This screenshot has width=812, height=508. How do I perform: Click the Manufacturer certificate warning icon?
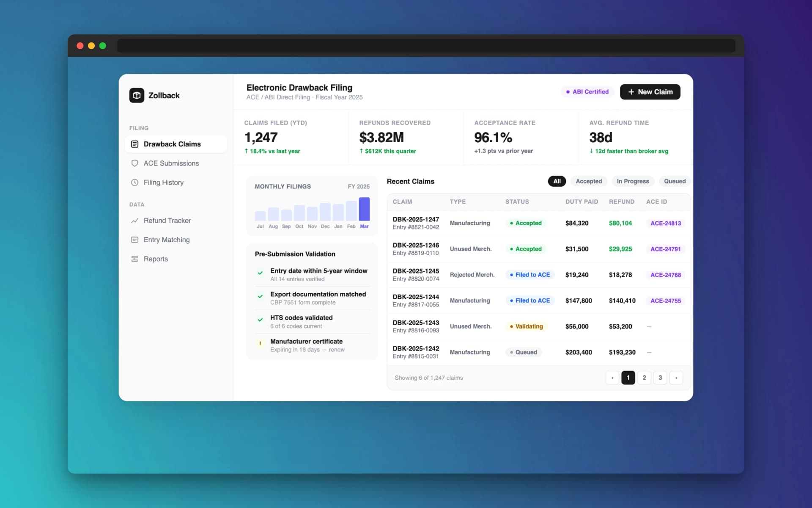pos(260,343)
